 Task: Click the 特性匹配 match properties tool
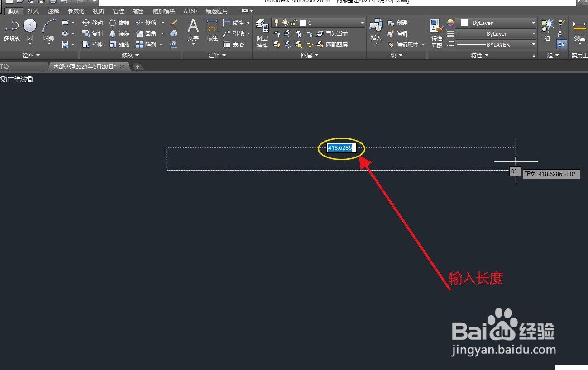point(437,33)
